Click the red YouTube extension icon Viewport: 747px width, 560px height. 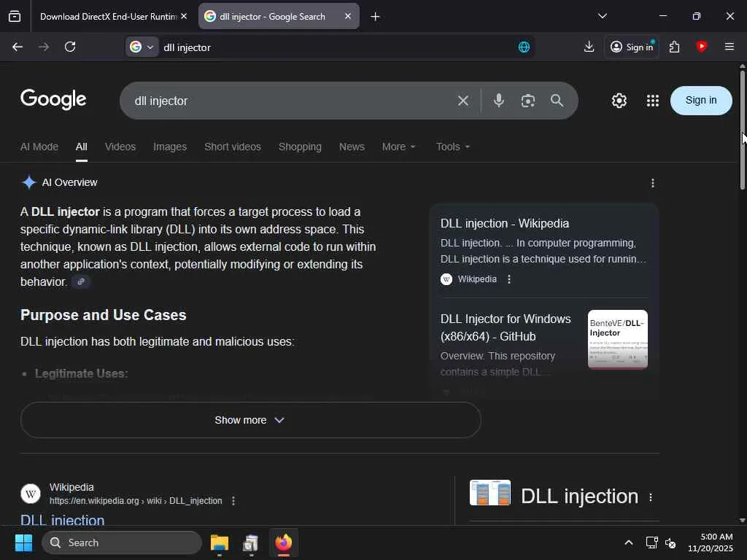(701, 46)
